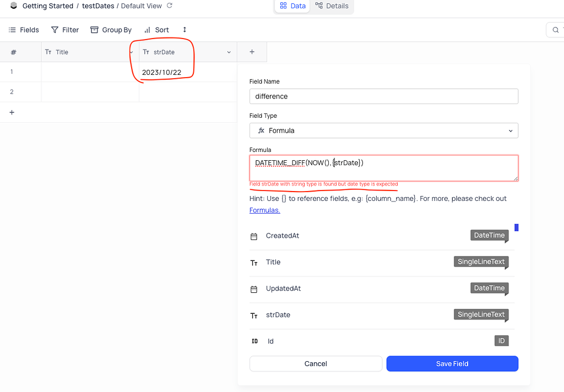Open the Fields list
Screen dimensions: 564x392
pos(24,30)
